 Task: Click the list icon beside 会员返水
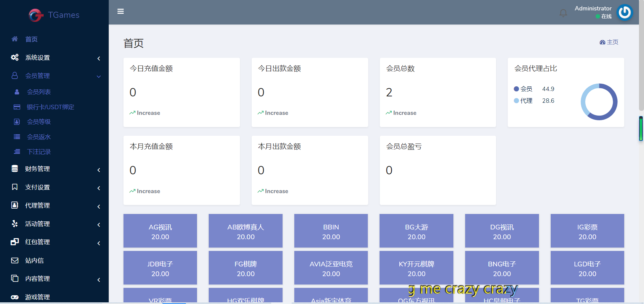pos(17,137)
